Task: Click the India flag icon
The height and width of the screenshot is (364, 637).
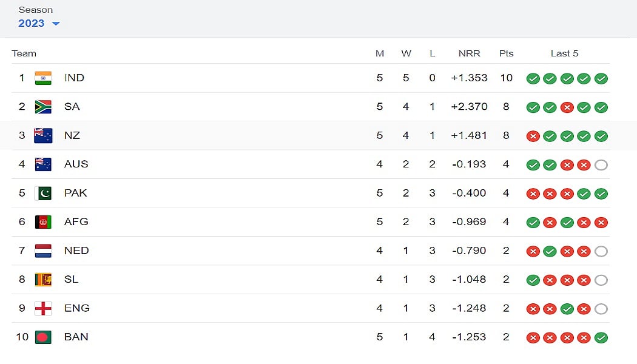Action: pos(43,78)
